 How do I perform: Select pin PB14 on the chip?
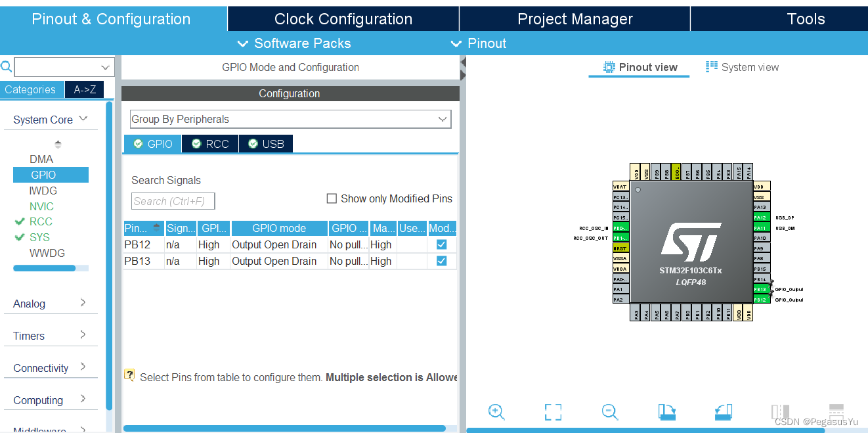click(x=760, y=279)
